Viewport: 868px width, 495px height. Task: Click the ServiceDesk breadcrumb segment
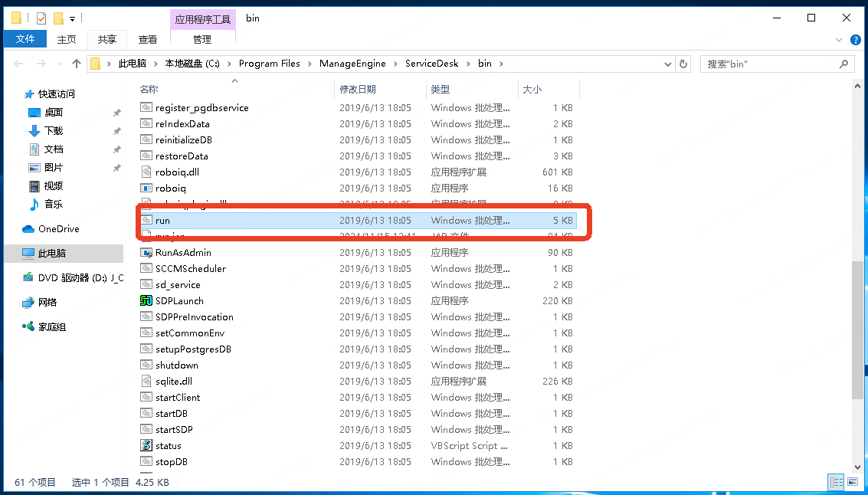click(x=432, y=64)
